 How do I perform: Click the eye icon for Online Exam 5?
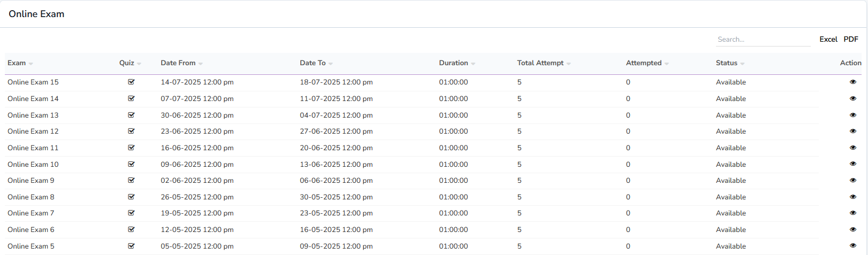coord(852,246)
